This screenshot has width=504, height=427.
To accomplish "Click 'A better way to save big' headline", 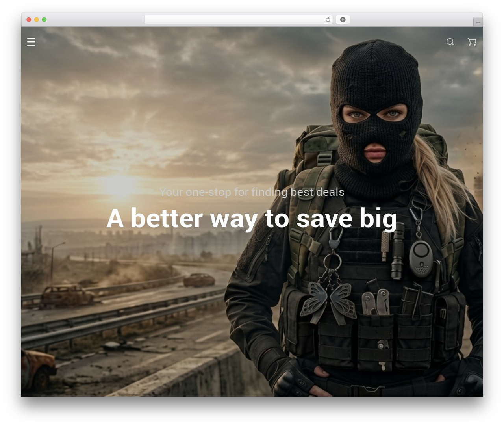I will click(252, 218).
